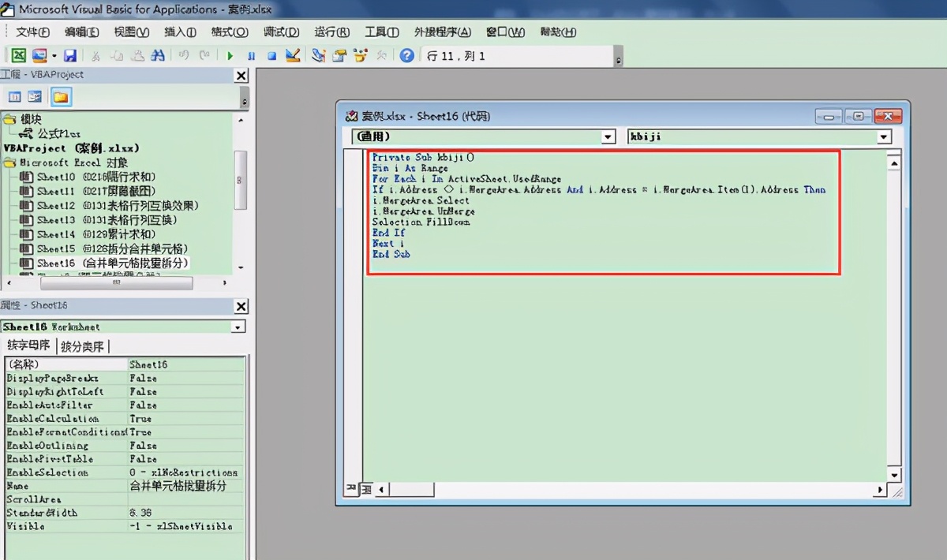Open the 调试(D) menu
Image resolution: width=947 pixels, height=560 pixels.
(x=282, y=32)
